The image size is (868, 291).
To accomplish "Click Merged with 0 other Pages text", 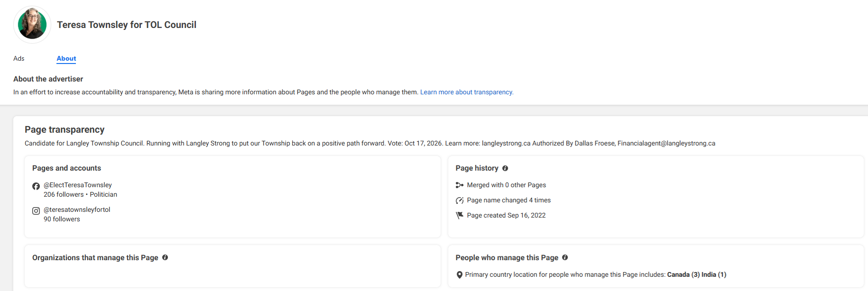I will [506, 185].
